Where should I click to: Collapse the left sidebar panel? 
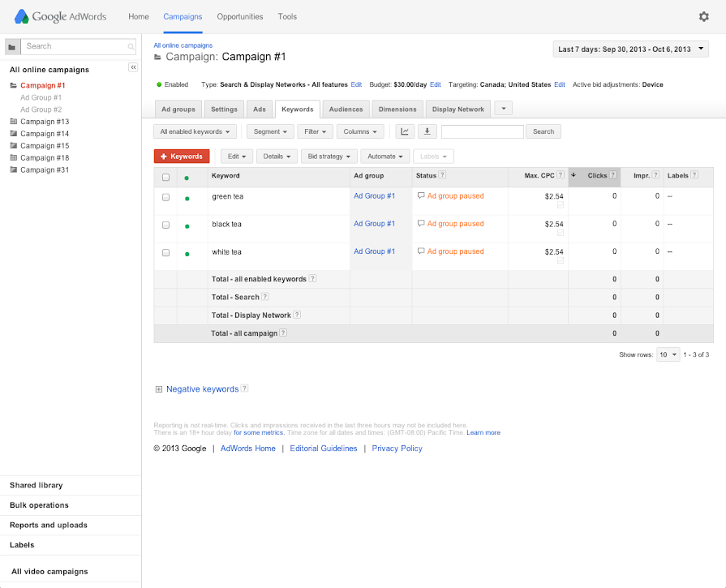(133, 67)
